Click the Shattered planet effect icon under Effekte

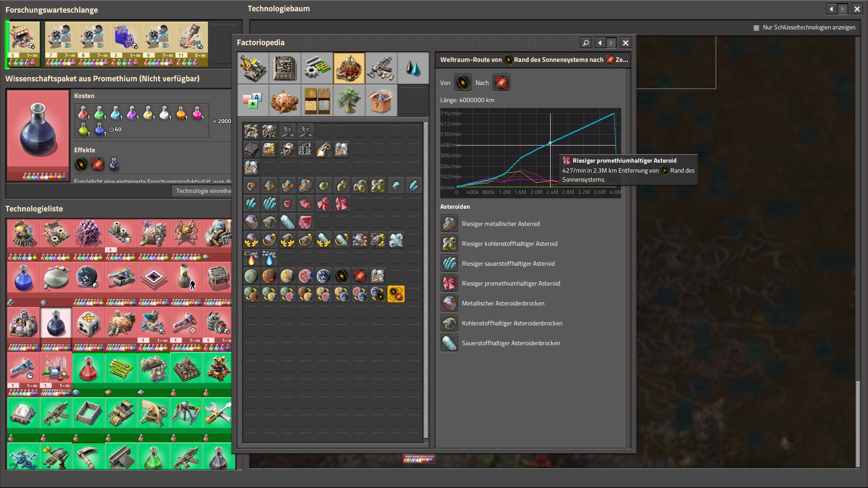pos(98,164)
